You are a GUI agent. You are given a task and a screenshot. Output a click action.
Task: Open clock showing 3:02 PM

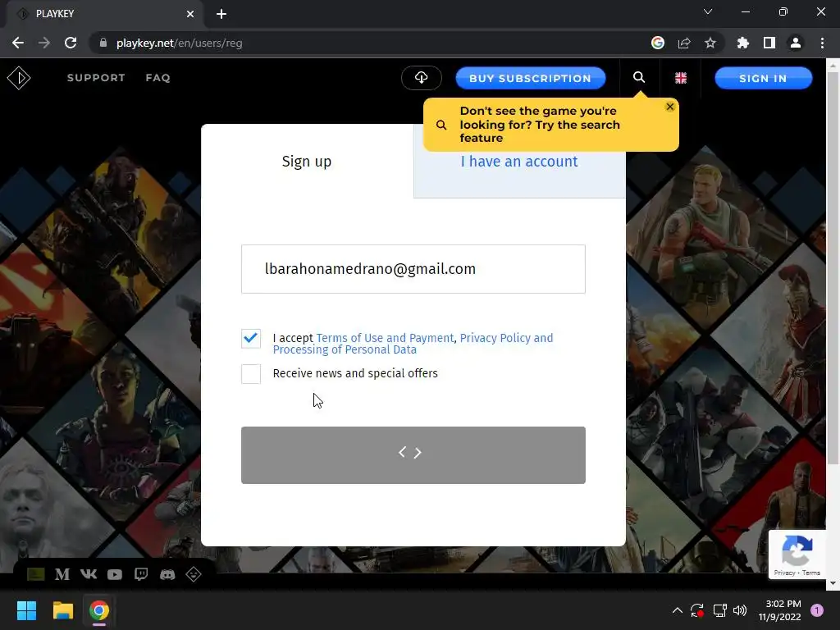point(779,610)
